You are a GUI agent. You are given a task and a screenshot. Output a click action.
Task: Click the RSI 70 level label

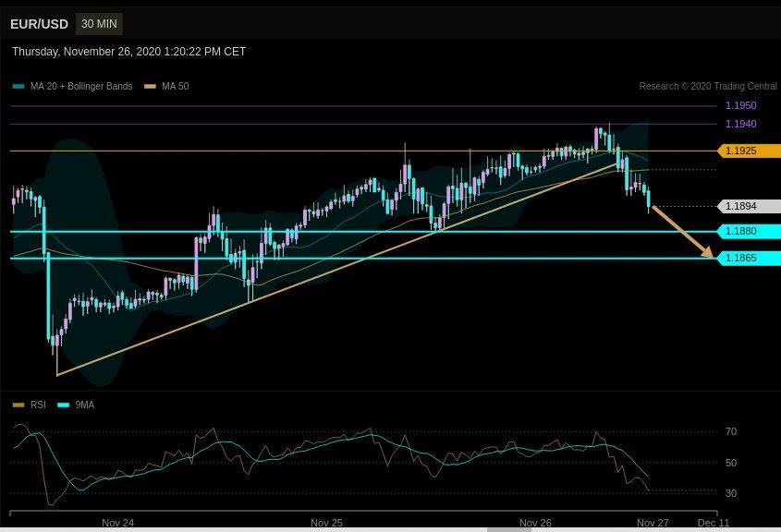731,431
